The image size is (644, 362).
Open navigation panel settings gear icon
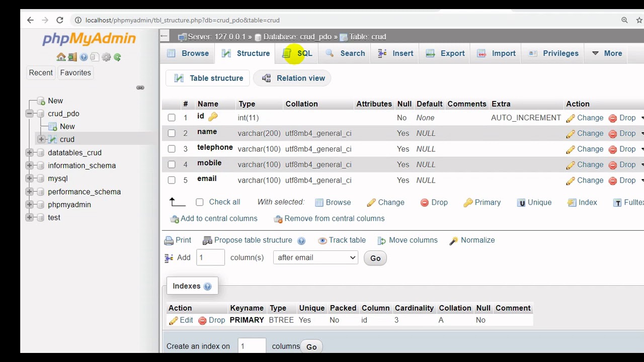106,57
